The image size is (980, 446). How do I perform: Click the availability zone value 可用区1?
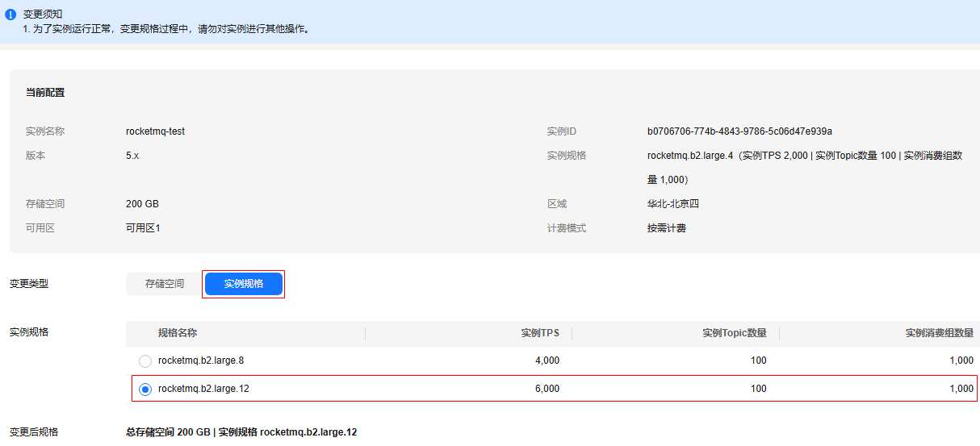[x=143, y=228]
